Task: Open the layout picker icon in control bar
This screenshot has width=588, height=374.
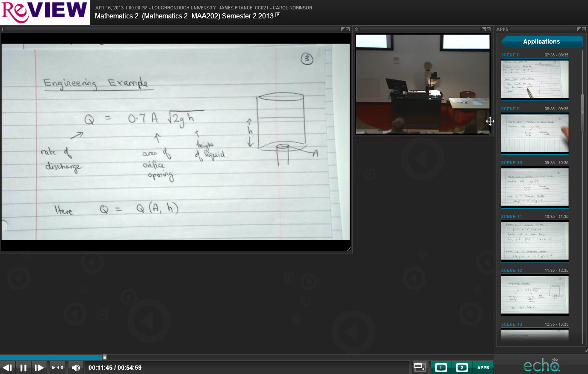Action: point(420,367)
